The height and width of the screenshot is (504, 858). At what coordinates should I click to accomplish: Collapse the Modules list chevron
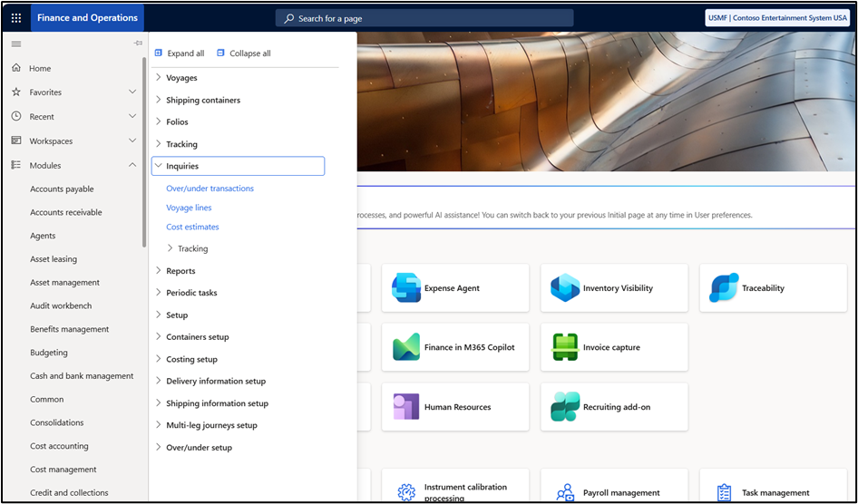[x=132, y=165]
